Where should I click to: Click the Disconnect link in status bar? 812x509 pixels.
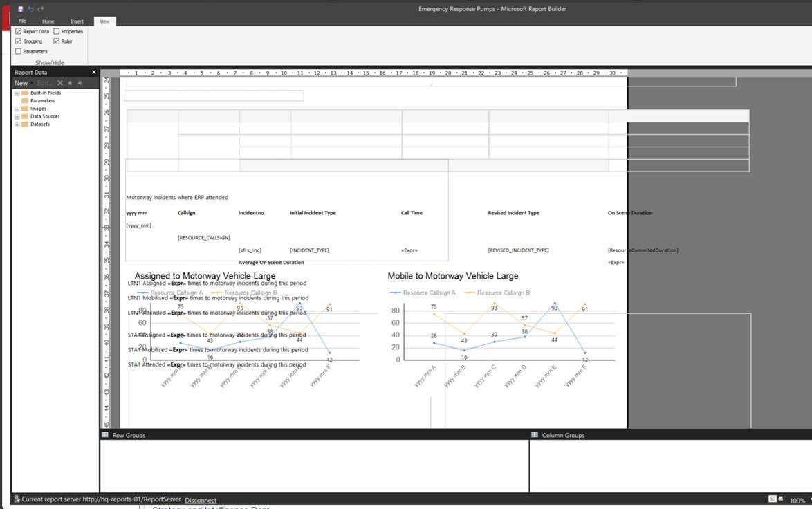(x=201, y=500)
